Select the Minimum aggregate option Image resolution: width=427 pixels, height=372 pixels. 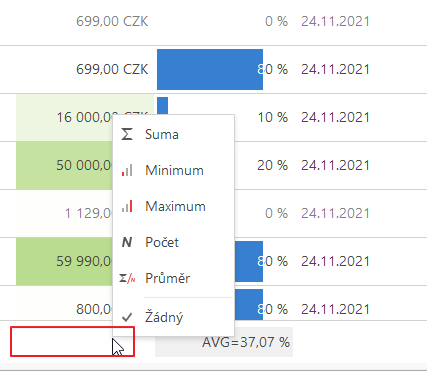coord(173,170)
